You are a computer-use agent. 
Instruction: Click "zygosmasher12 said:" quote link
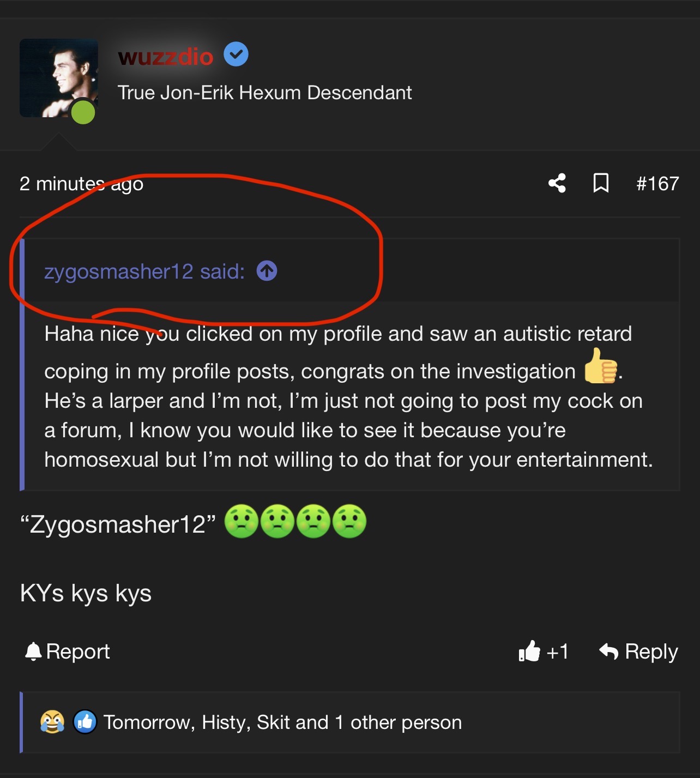pos(144,272)
